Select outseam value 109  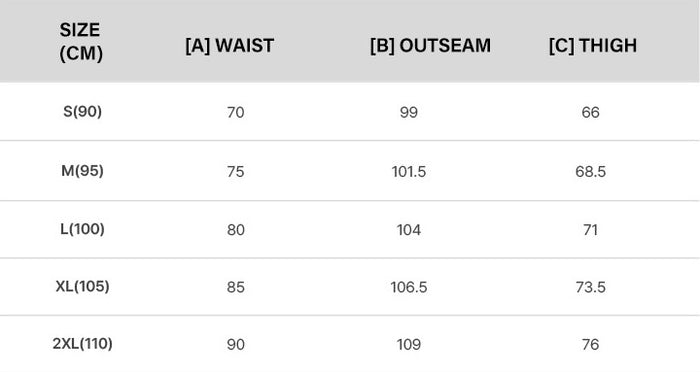point(409,344)
